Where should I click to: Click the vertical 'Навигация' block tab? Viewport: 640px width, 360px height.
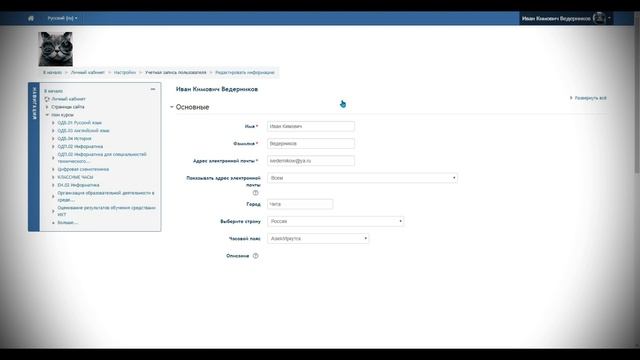coord(34,157)
